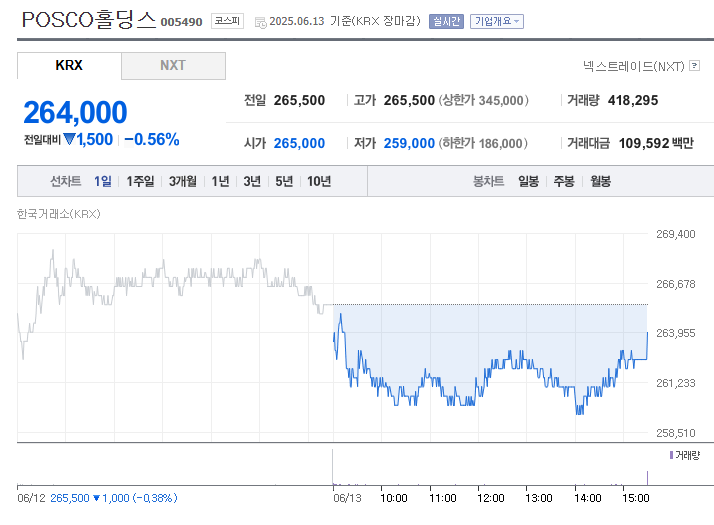Image resolution: width=714 pixels, height=525 pixels.
Task: Click the 코스피 market badge
Action: [x=227, y=21]
